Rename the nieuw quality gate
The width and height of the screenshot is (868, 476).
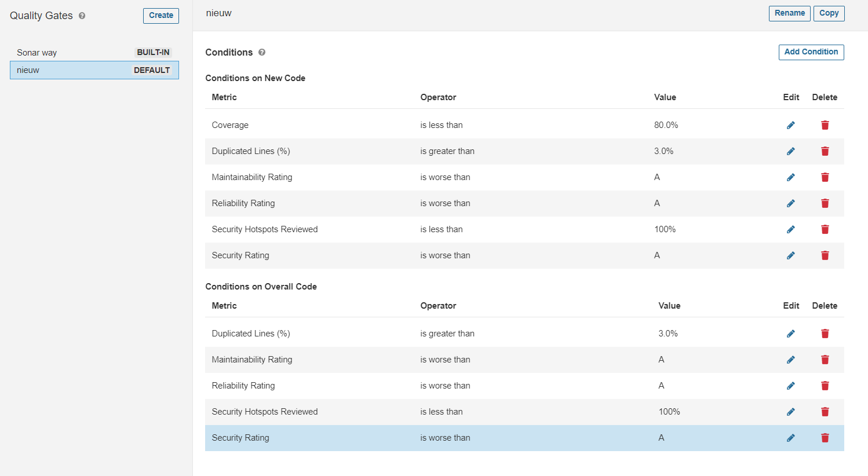[x=789, y=13]
